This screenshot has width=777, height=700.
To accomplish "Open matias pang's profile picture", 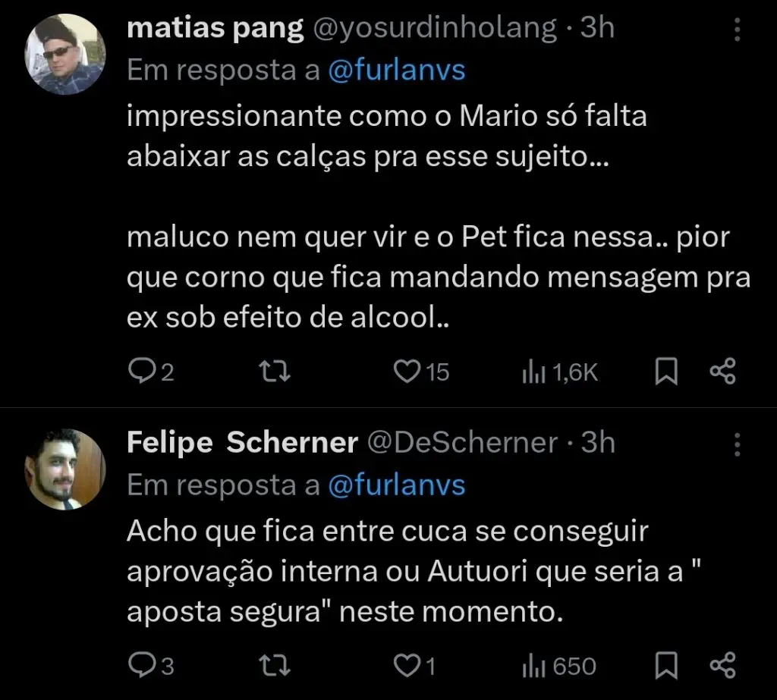I will click(x=65, y=55).
